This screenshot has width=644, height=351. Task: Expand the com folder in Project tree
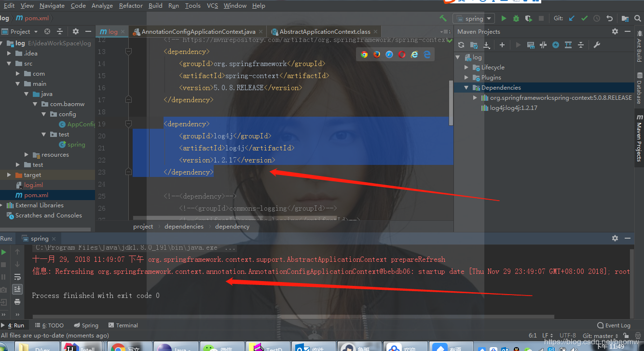point(18,73)
